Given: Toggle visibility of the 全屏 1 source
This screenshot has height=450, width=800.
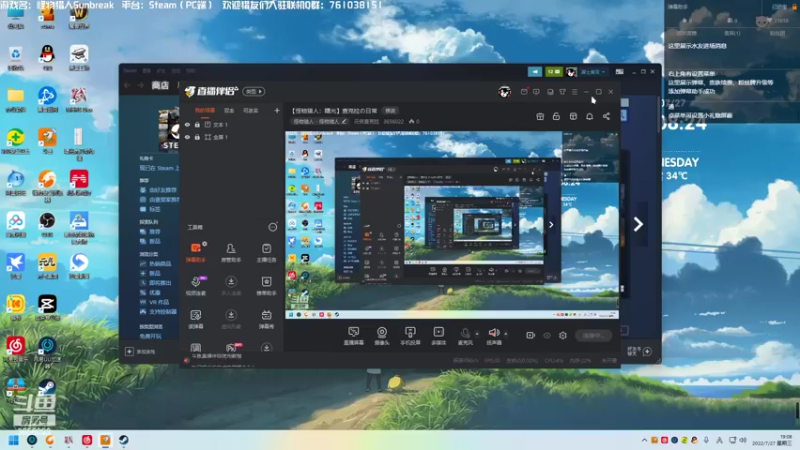Looking at the screenshot, I should (x=187, y=137).
